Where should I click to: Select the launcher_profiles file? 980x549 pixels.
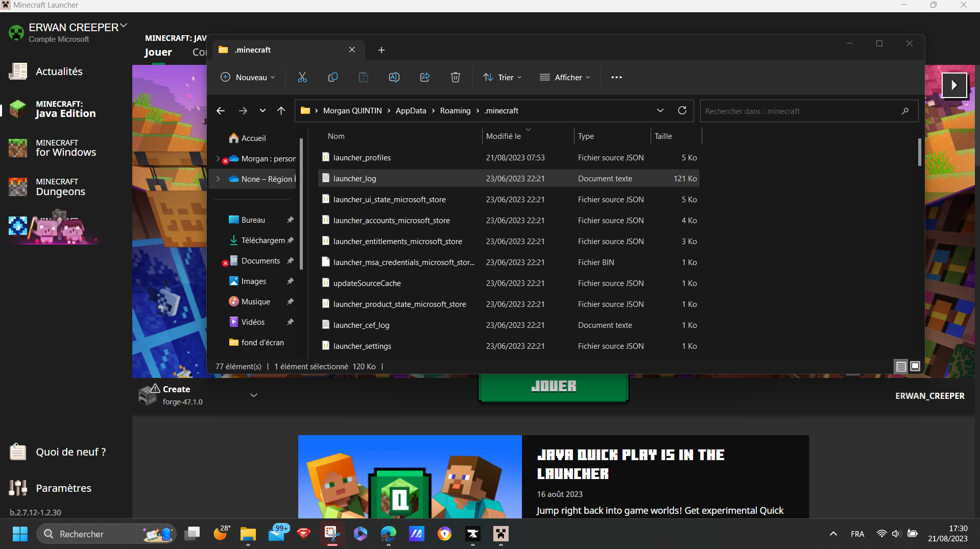509,157
